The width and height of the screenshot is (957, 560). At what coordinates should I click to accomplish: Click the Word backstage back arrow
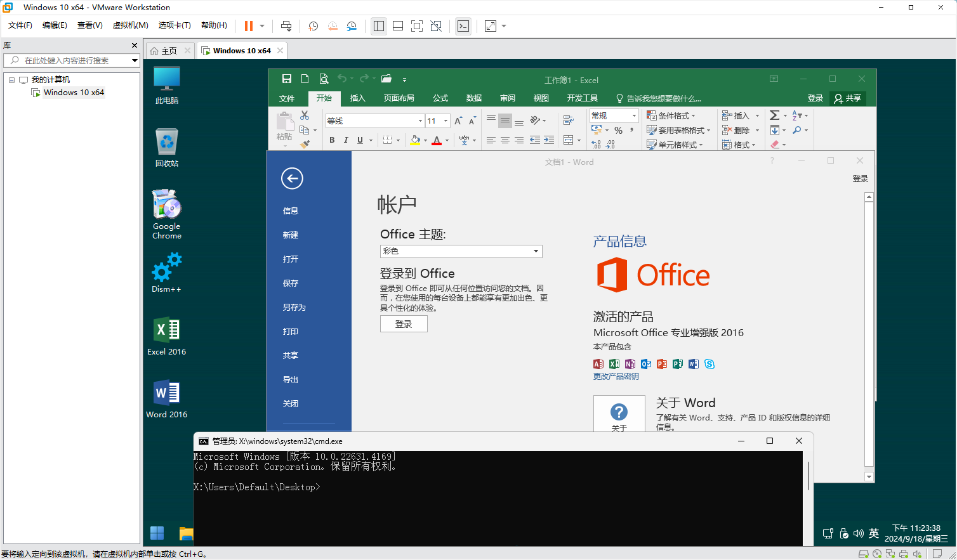pyautogui.click(x=292, y=178)
